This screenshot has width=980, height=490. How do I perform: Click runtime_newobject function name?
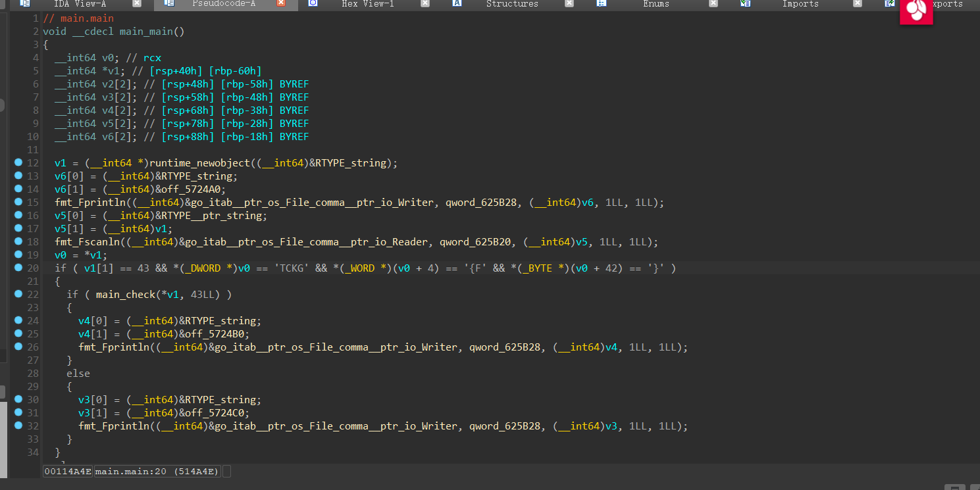click(x=199, y=163)
